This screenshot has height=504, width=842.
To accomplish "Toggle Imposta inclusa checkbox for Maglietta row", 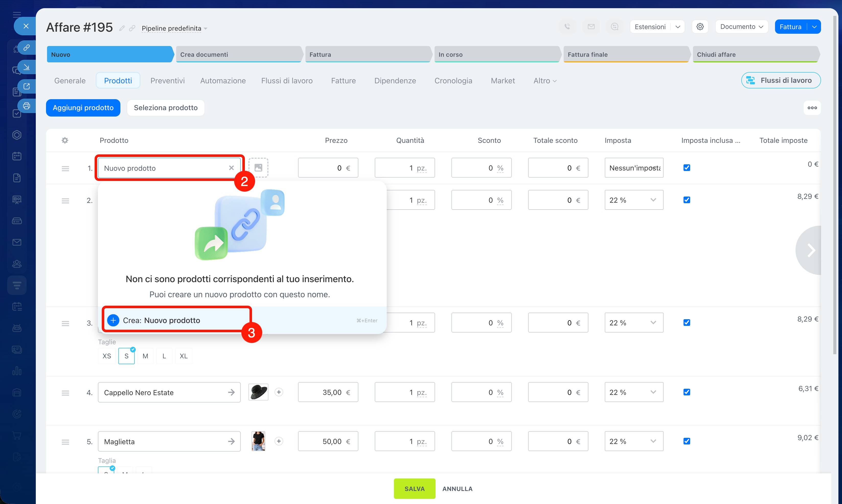I will (x=686, y=441).
